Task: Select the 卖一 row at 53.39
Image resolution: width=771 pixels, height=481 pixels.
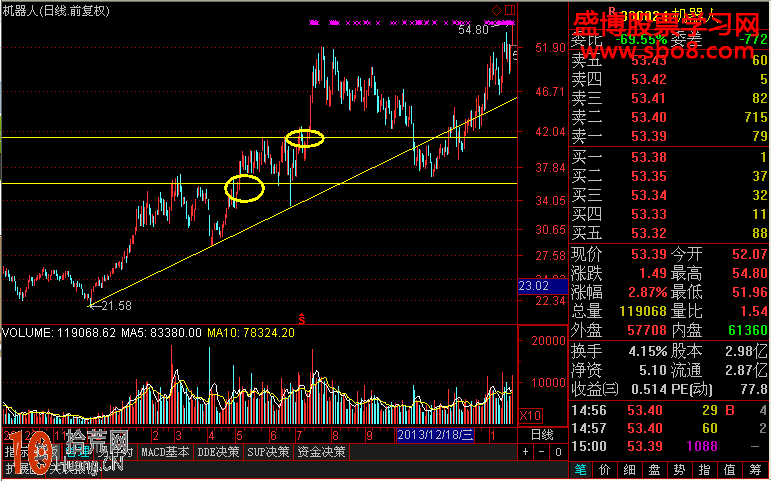Action: (669, 136)
